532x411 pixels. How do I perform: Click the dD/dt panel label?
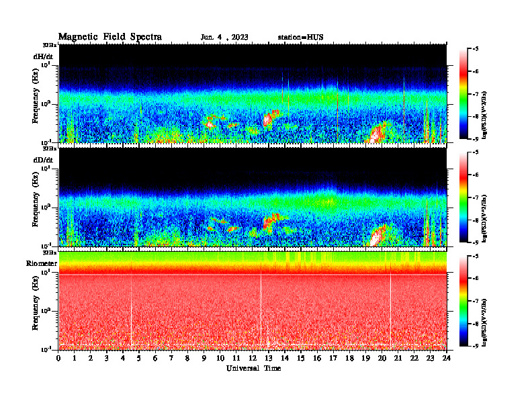pos(43,160)
